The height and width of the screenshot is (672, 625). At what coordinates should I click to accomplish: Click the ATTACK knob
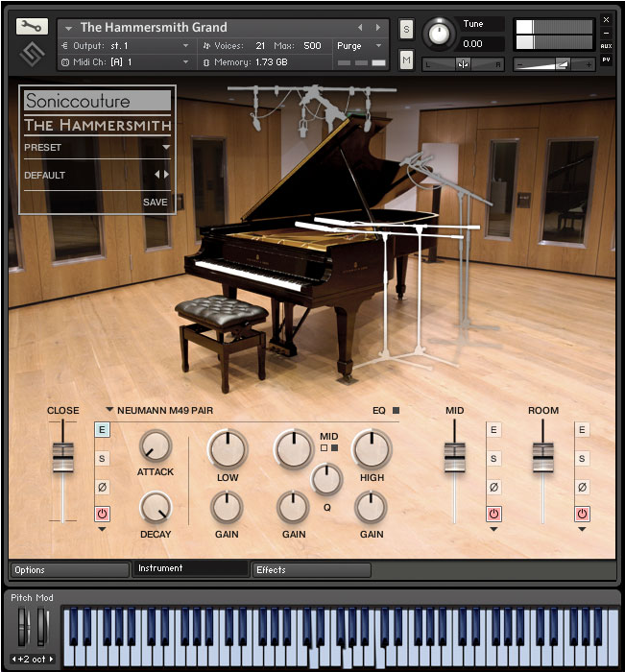(x=155, y=444)
